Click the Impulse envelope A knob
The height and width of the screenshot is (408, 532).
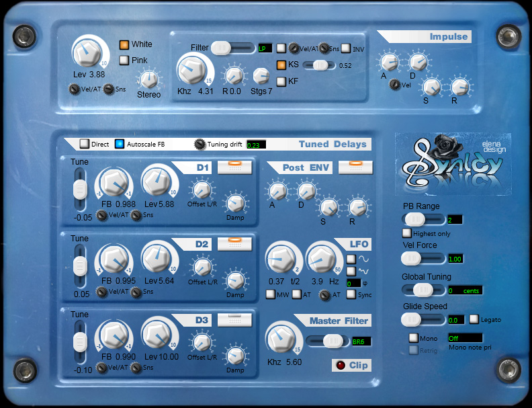(390, 63)
